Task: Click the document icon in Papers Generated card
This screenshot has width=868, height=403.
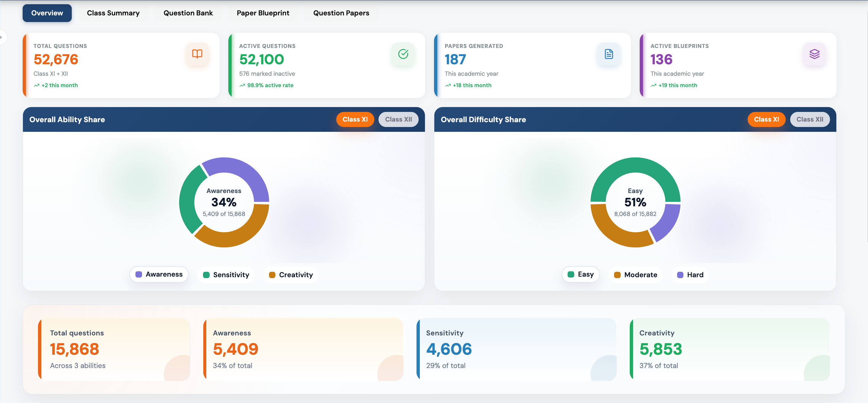Action: point(609,54)
